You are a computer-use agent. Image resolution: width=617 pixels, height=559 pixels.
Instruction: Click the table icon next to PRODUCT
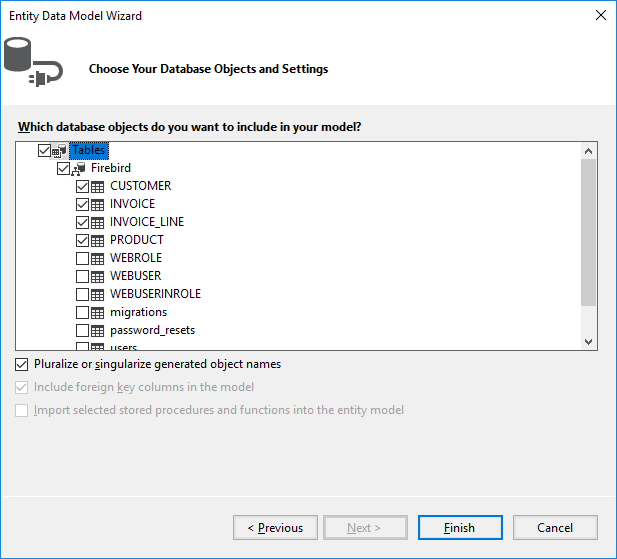(98, 240)
